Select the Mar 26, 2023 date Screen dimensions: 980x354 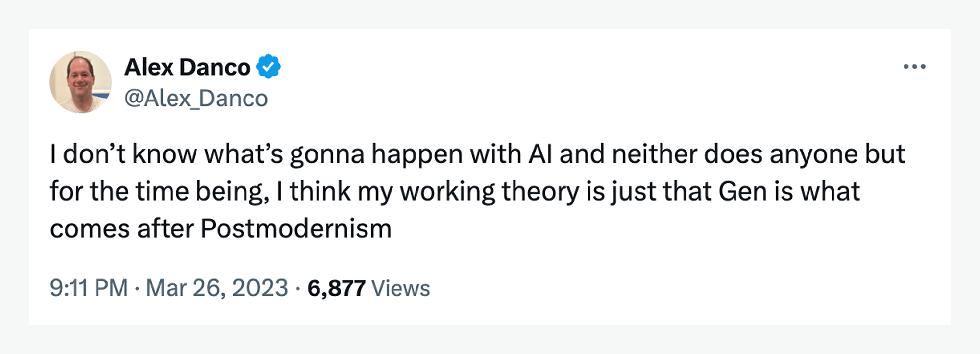tap(217, 288)
